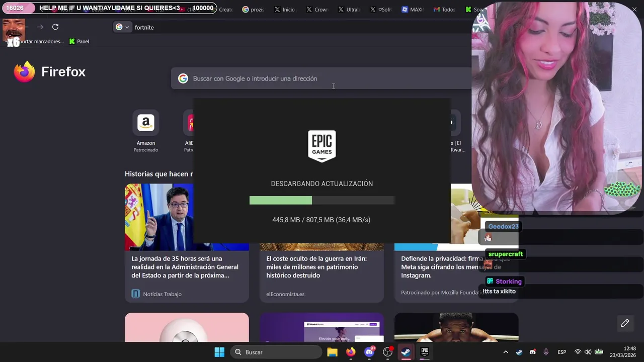Switch to the X Sofi tab
This screenshot has width=644, height=362.
pos(381,10)
